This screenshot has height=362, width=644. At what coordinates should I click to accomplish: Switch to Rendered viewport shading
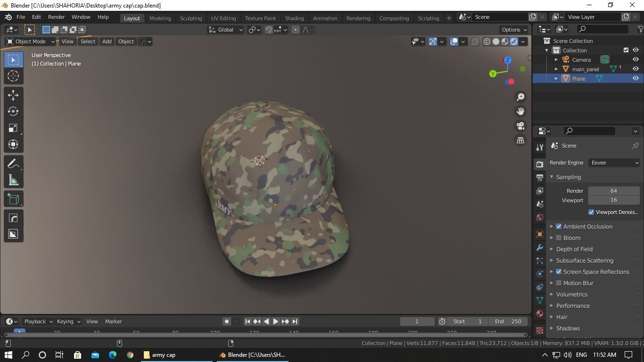[514, 41]
